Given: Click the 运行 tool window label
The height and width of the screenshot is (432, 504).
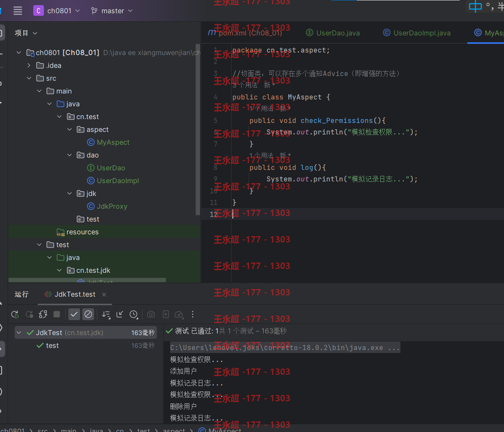Looking at the screenshot, I should [22, 294].
